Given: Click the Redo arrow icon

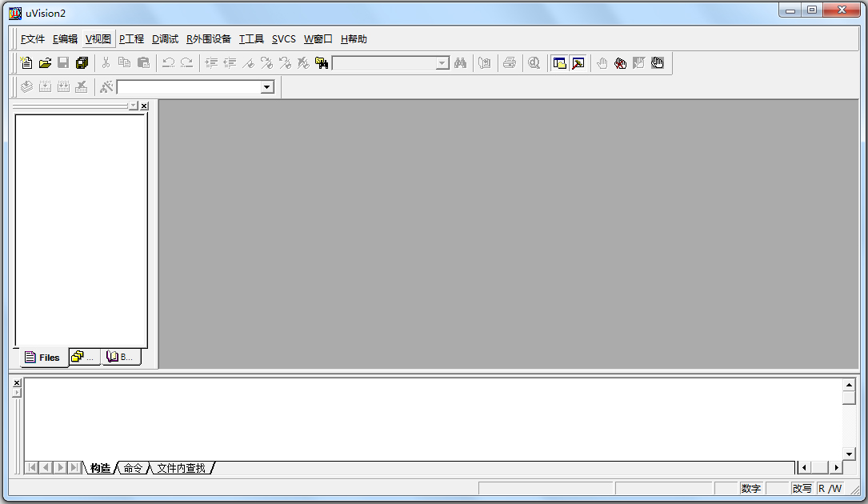Looking at the screenshot, I should pos(187,63).
